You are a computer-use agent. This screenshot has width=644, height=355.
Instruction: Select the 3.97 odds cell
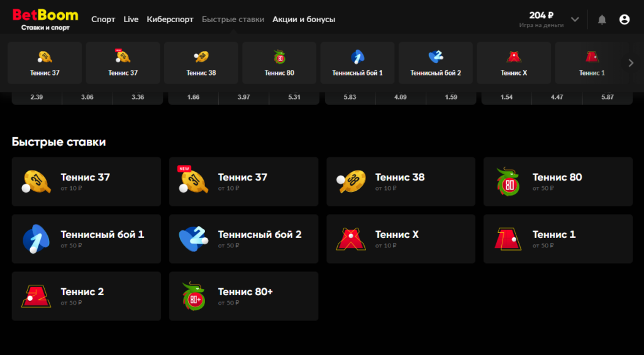click(243, 98)
